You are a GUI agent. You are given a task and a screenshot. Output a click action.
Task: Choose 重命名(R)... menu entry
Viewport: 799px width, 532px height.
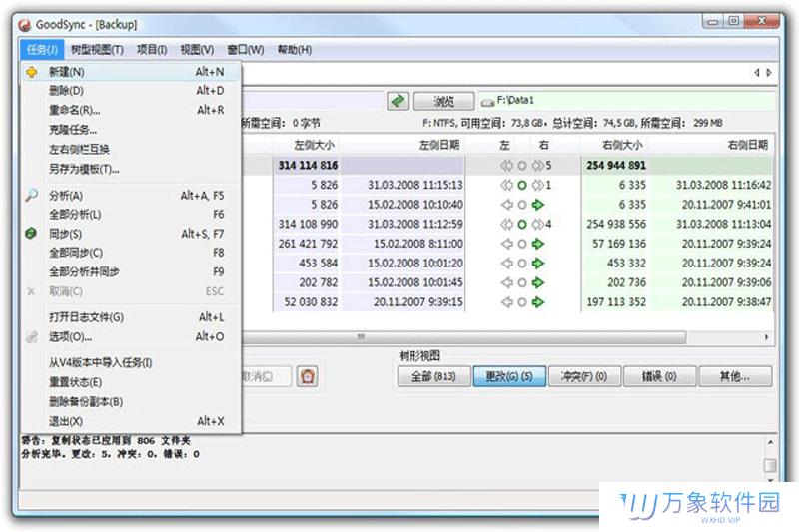[x=132, y=110]
